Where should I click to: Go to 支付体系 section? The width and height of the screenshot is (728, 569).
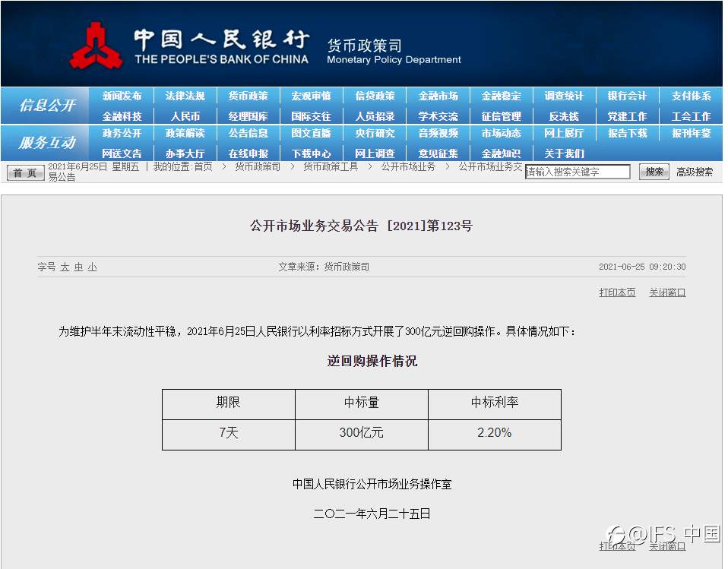[x=691, y=96]
